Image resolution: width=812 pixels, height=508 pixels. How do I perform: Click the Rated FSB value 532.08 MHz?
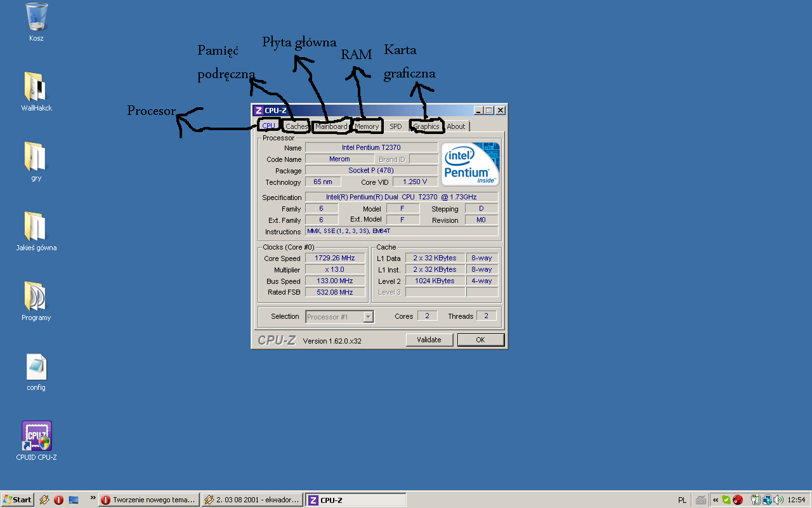335,292
